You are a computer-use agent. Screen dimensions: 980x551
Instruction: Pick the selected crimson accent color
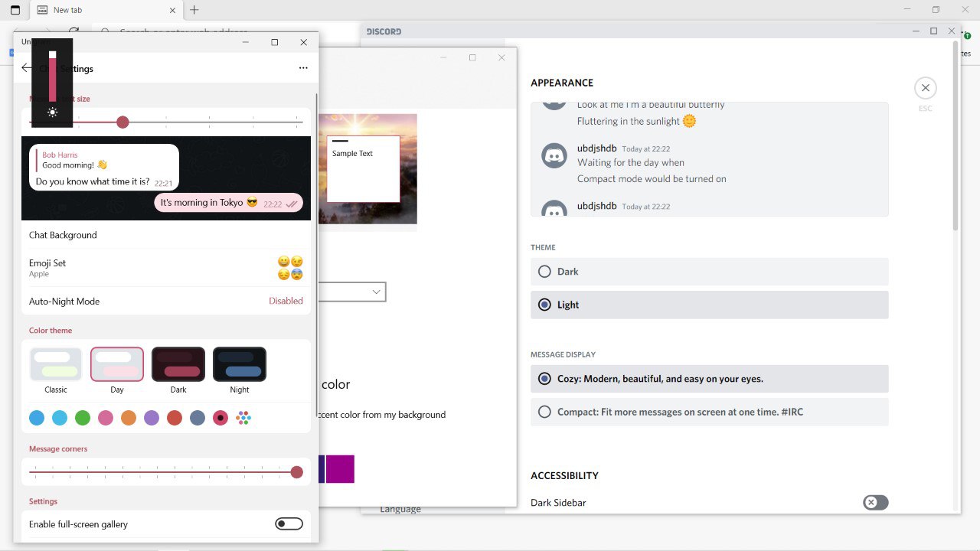click(220, 418)
